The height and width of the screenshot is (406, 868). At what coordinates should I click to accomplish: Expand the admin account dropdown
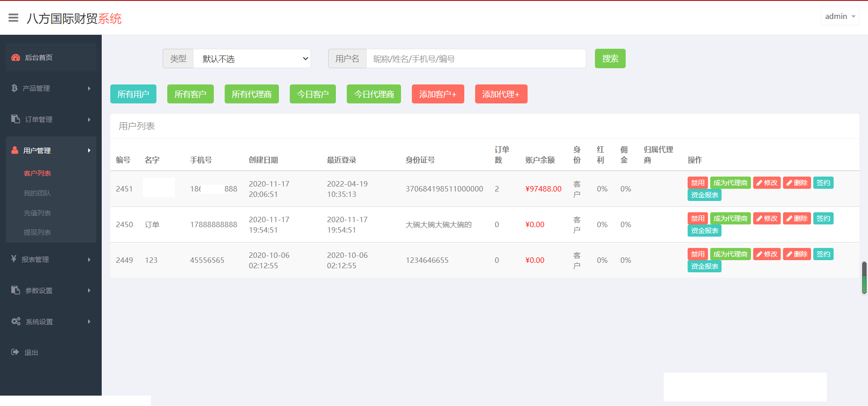pos(840,16)
